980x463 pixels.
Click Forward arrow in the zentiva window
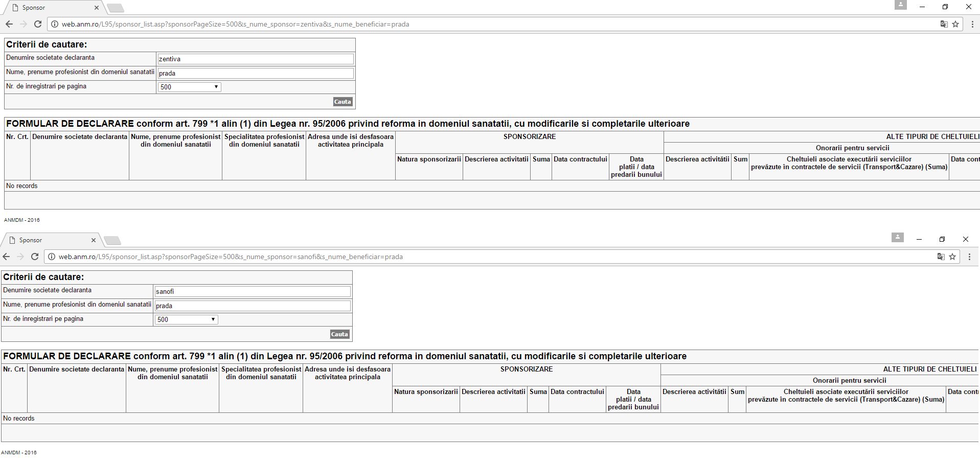pos(24,24)
